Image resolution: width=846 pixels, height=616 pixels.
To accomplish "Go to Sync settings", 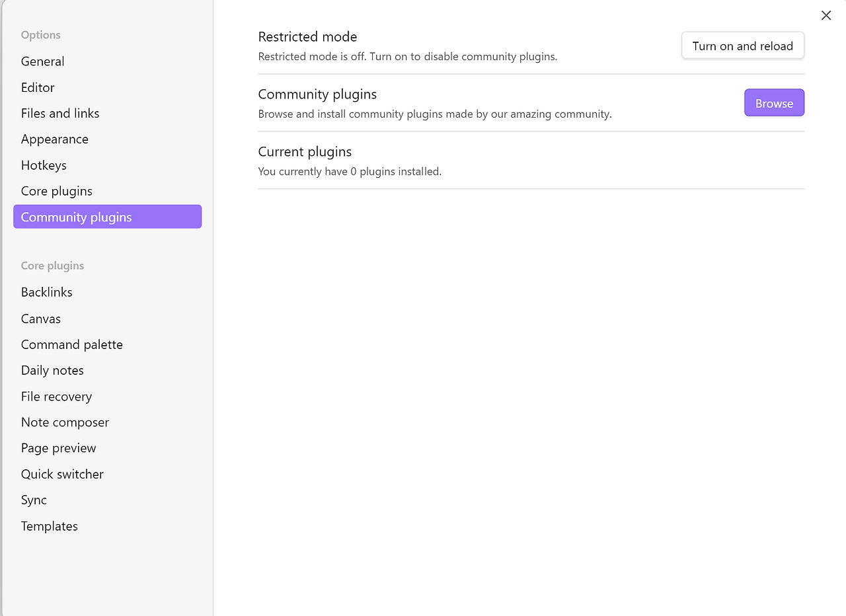I will coord(34,500).
